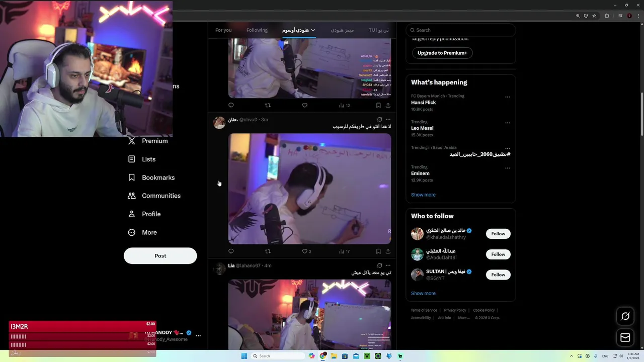Open File Explorer from taskbar
The width and height of the screenshot is (644, 362).
click(334, 356)
